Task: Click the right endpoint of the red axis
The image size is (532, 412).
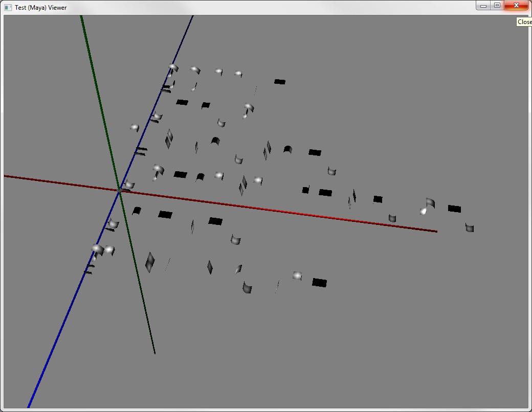Action: [436, 231]
